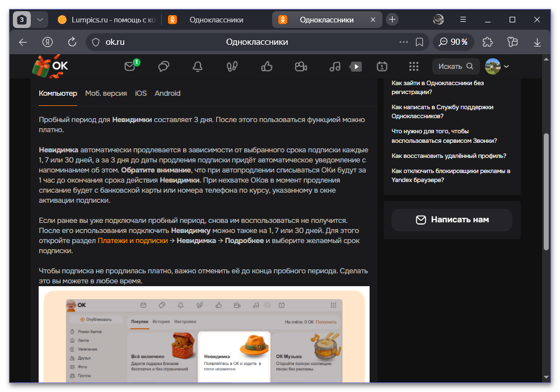The height and width of the screenshot is (392, 560).
Task: Go to the OK logo home page
Action: click(50, 67)
